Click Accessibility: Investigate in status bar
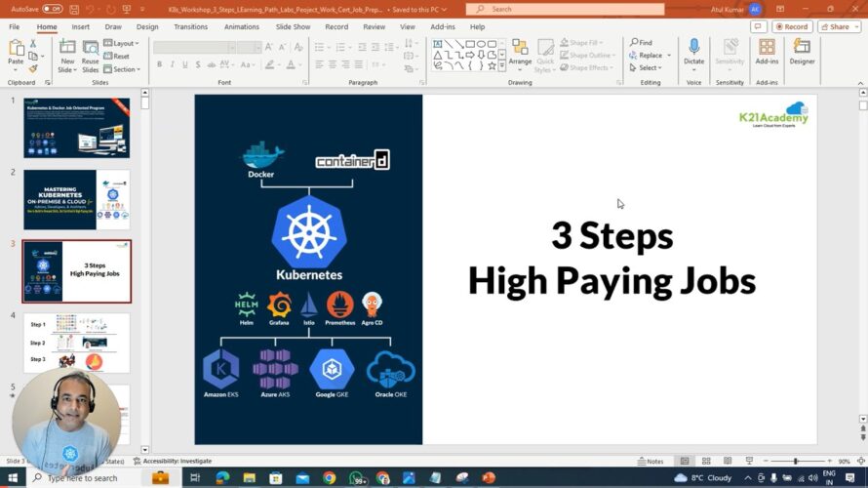Viewport: 868px width, 488px height. click(173, 461)
